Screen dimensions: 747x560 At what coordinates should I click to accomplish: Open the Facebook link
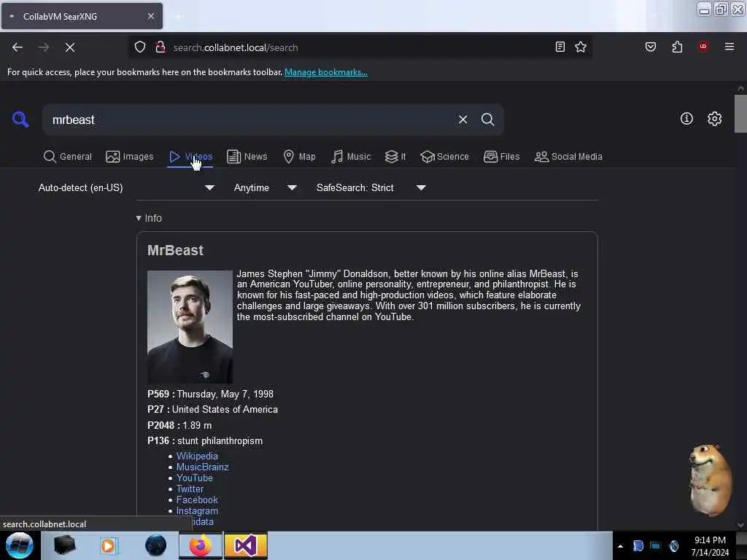[197, 500]
